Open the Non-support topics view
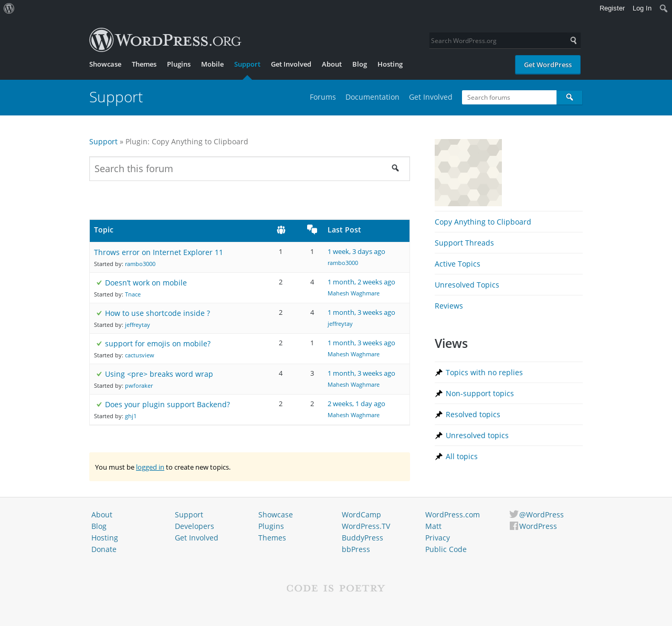This screenshot has width=672, height=626. tap(480, 394)
